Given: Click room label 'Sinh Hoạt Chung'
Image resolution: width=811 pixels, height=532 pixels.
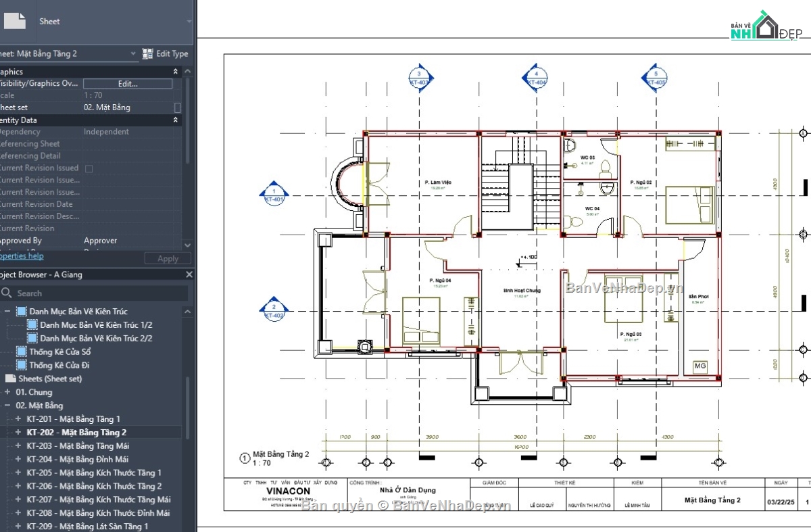Looking at the screenshot, I should coord(522,290).
